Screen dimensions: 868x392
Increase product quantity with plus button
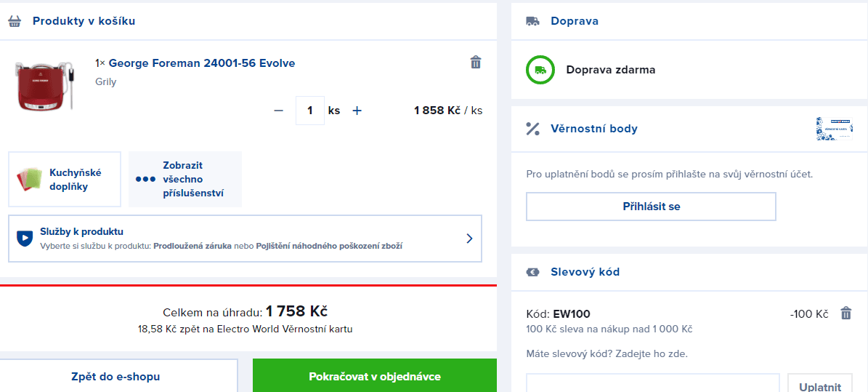tap(357, 111)
